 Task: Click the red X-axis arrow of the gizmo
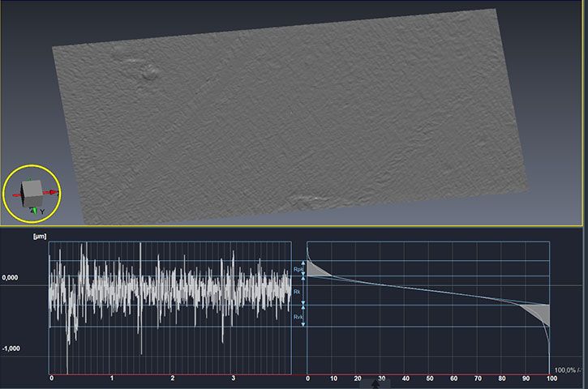click(x=53, y=193)
